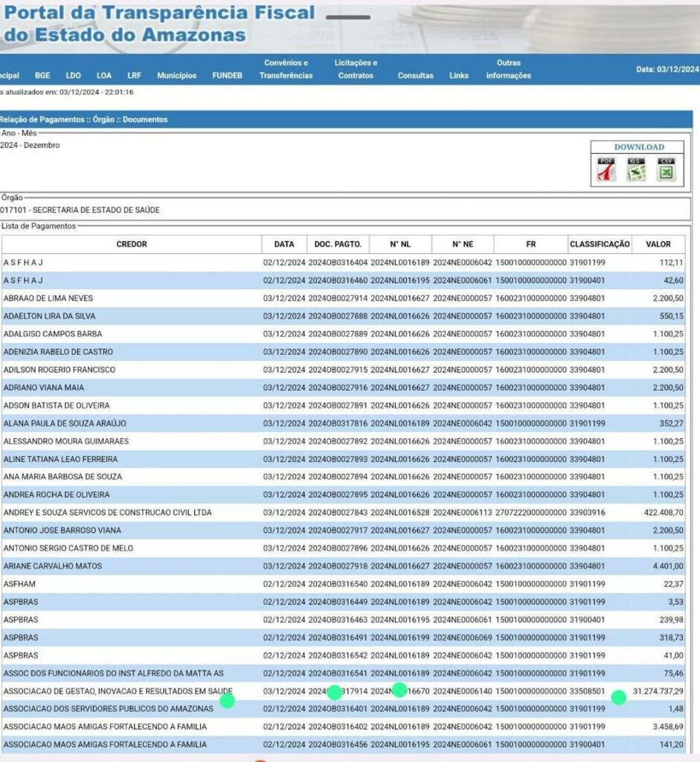The width and height of the screenshot is (700, 762).
Task: Click 017101 - SECRETARIA DE ESTADO DE SAÚDE
Action: tap(80, 210)
